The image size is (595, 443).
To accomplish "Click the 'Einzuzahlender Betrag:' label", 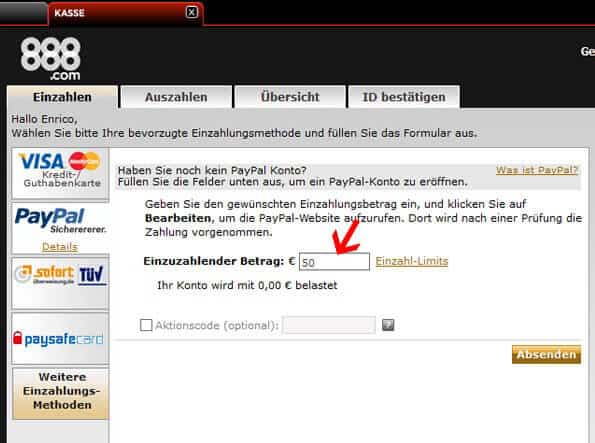I will tap(214, 261).
